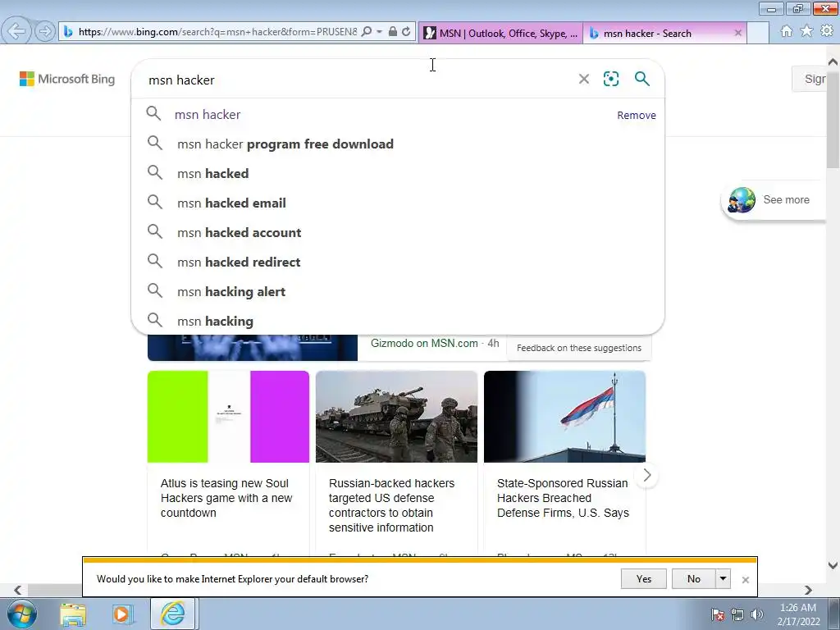Choose the 'msn hacked email' suggestion
Screen dimensions: 840x630
pos(398,203)
